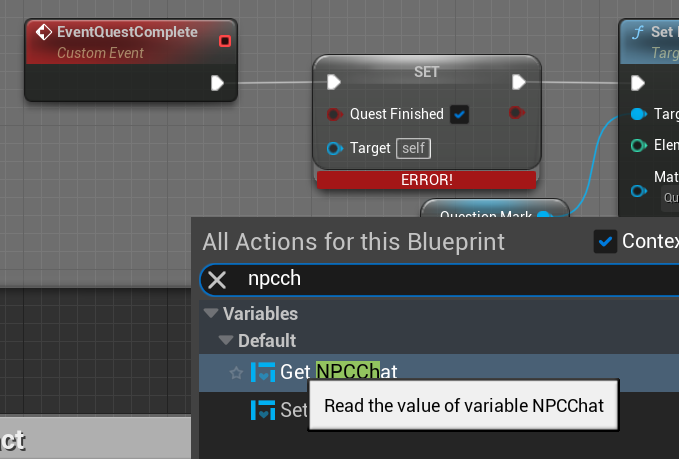Click the Quest Finished input pin
Image resolution: width=679 pixels, height=459 pixels.
tap(335, 114)
